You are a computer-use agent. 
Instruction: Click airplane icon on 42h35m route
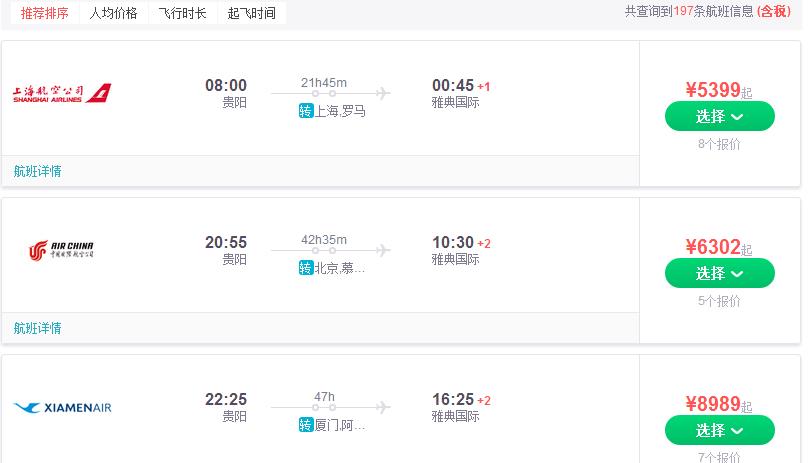382,251
